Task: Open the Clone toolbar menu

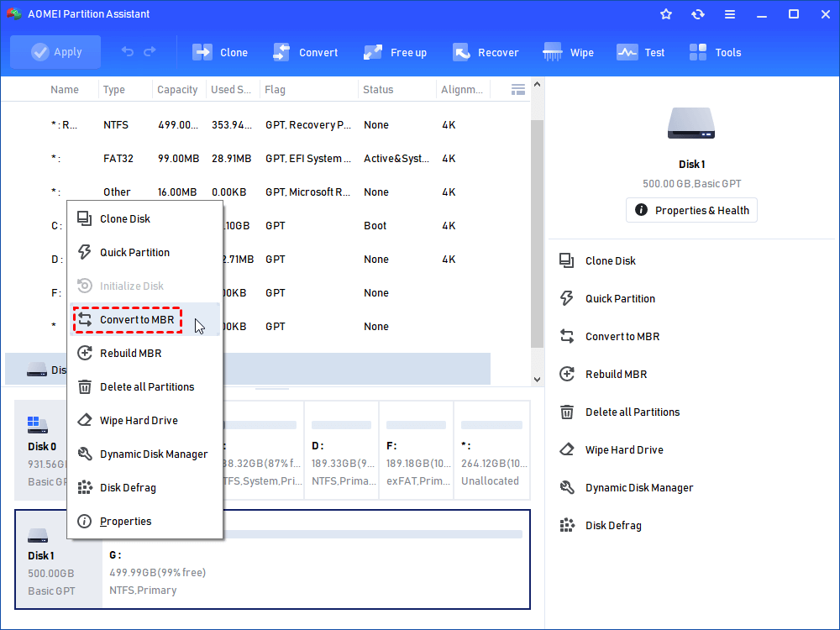Action: tap(219, 52)
